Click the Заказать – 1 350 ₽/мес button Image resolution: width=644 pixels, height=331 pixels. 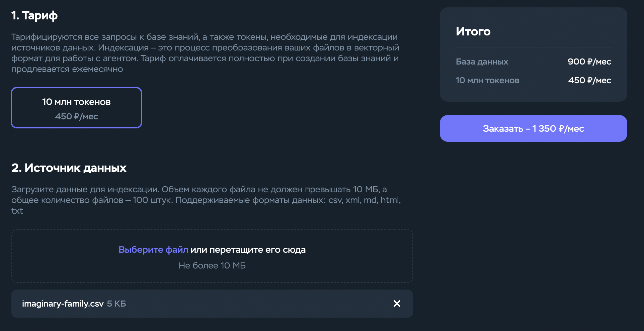pos(533,128)
